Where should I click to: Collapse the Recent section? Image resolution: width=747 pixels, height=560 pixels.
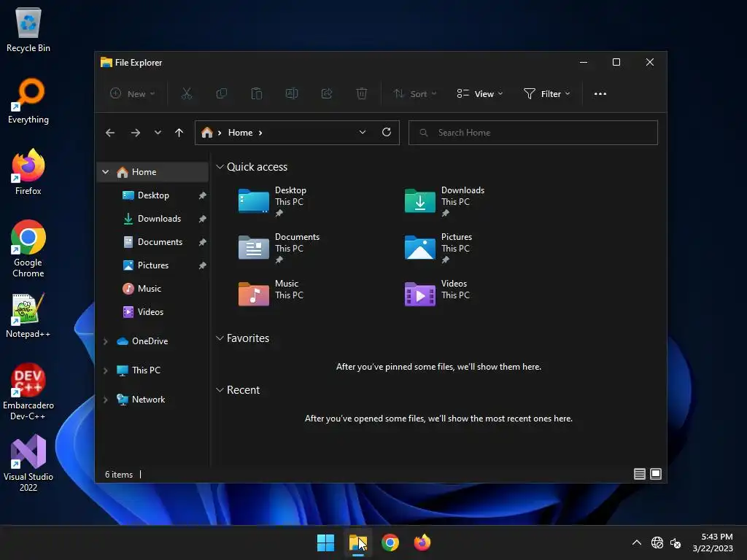tap(220, 390)
